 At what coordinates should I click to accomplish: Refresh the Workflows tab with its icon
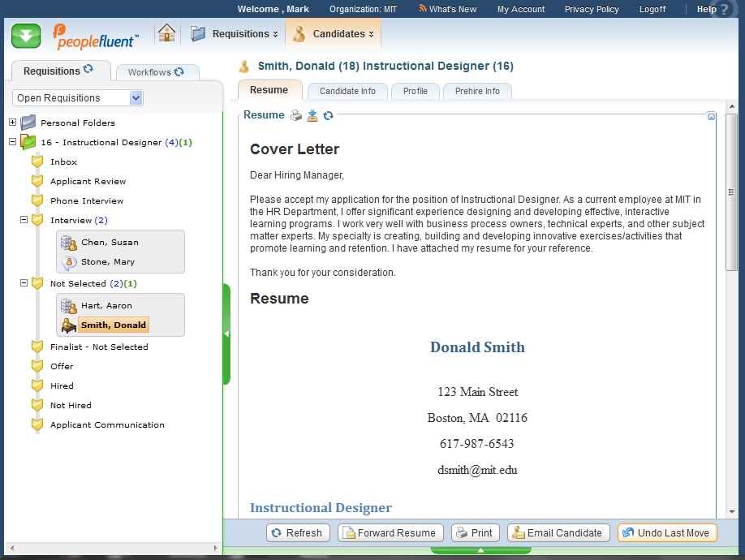point(179,71)
